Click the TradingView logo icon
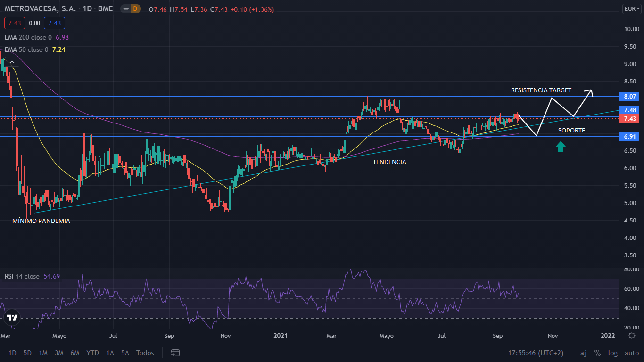 [x=12, y=318]
